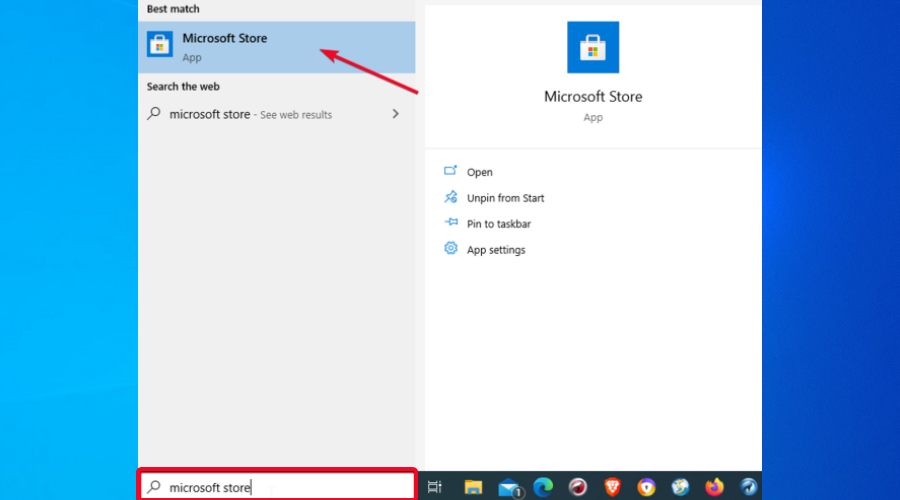Expand web results with the chevron arrow
Viewport: 900px width, 500px height.
[395, 114]
